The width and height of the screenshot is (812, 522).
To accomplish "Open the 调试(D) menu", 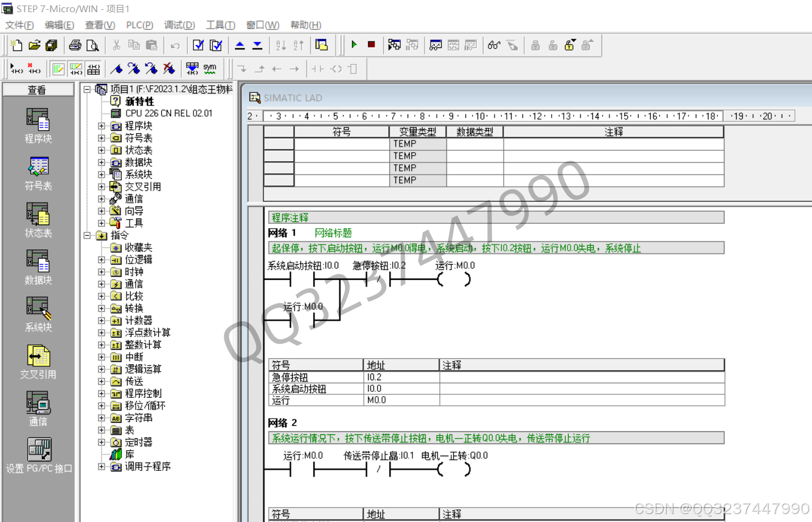I will (179, 25).
